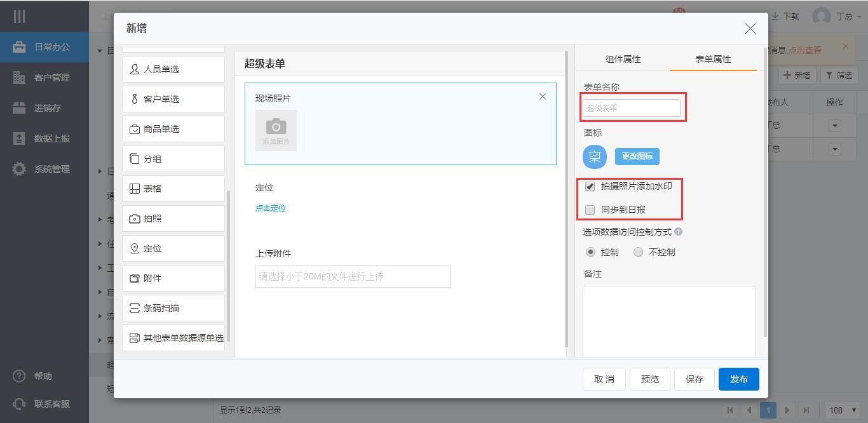
Task: Click the 表单名称 input field
Action: (x=631, y=108)
